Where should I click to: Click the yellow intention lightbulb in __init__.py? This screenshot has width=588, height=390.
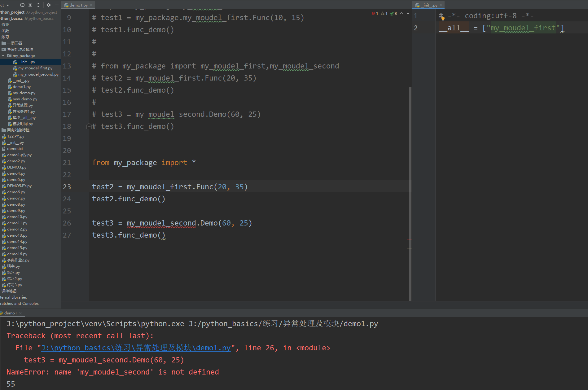[443, 19]
